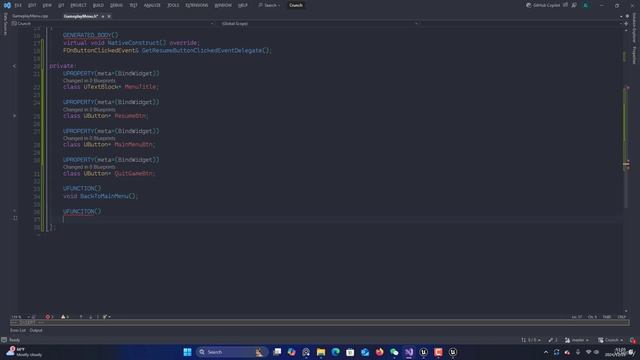The image size is (640, 360).
Task: Open the member navigation dropdown arrow
Action: coord(621,24)
